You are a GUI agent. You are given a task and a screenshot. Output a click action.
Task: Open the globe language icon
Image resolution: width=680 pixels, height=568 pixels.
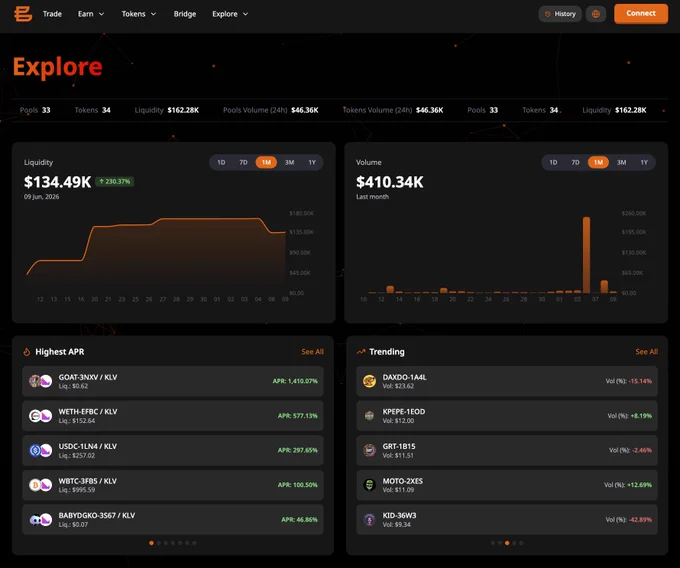point(596,14)
